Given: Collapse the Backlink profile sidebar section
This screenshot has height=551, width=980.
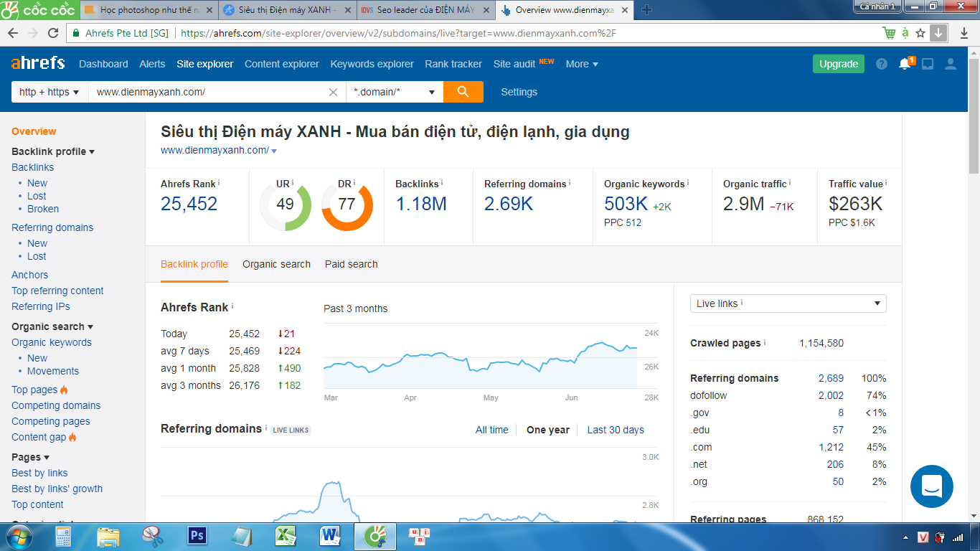Looking at the screenshot, I should [53, 151].
